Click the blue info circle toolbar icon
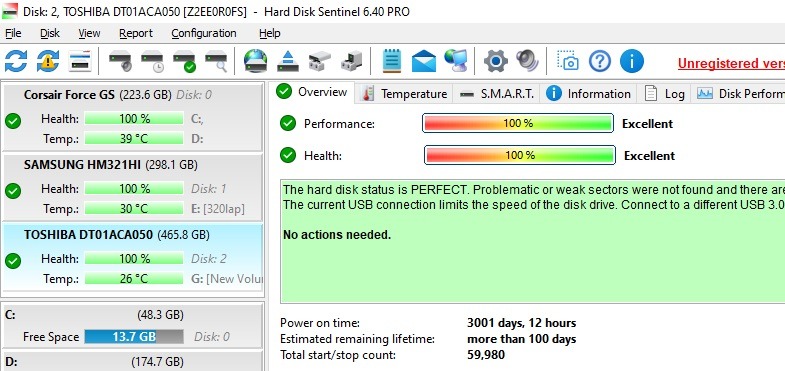 (x=632, y=61)
